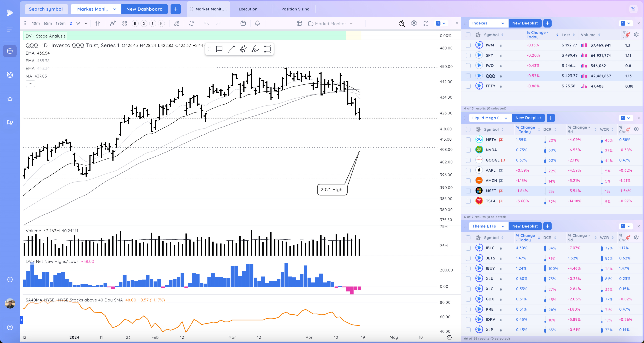Open the chart type bars icon

point(98,23)
